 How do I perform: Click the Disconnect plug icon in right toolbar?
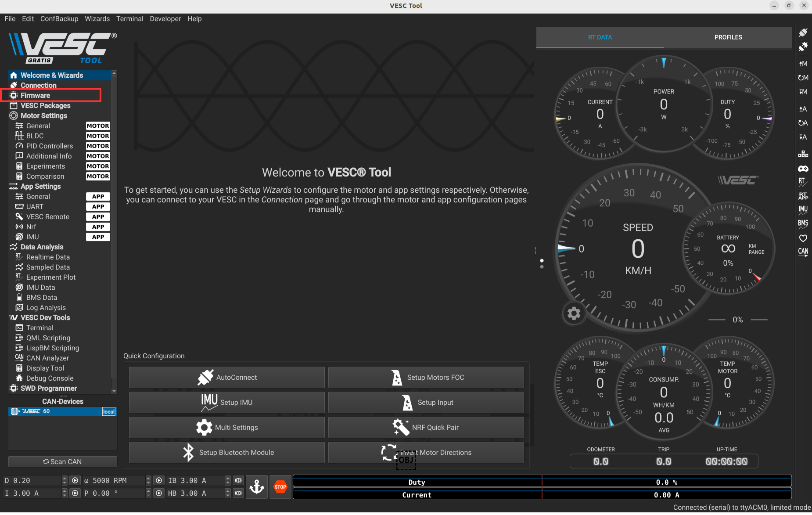click(803, 46)
